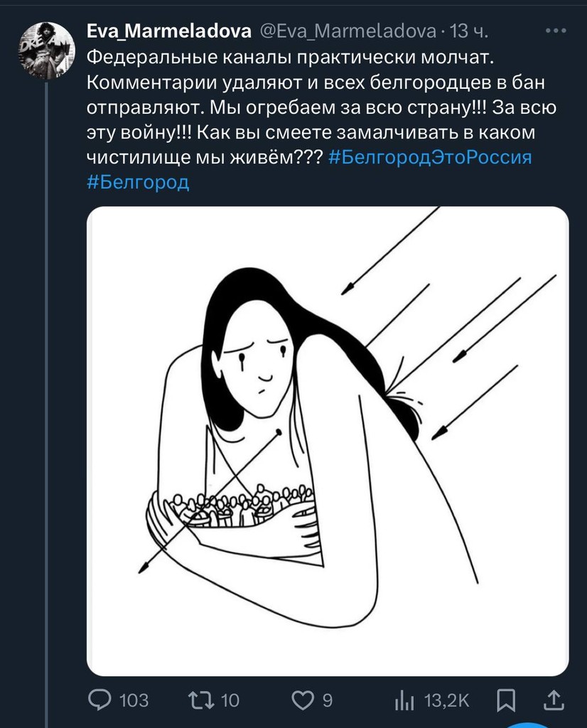587x728 pixels.
Task: Click the @Eva_Marmeladova handle
Action: click(x=347, y=31)
